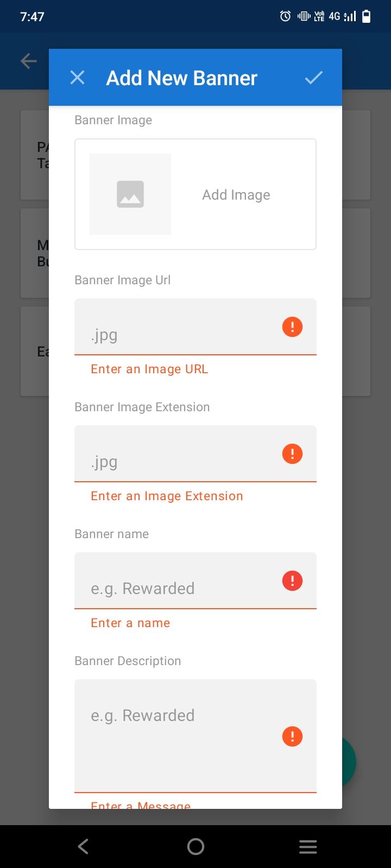Open Android recent apps menu button
This screenshot has height=868, width=391.
[x=308, y=846]
